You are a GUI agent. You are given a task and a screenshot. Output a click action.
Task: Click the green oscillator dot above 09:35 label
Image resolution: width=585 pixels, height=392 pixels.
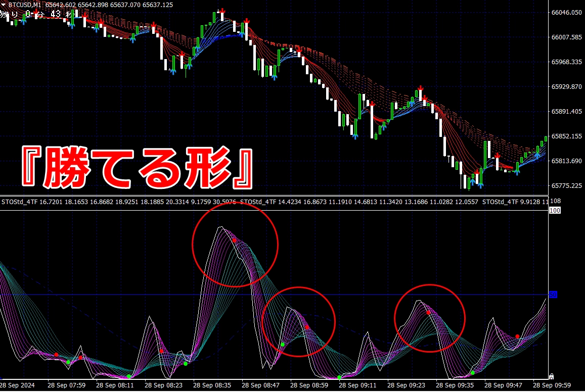click(x=473, y=373)
